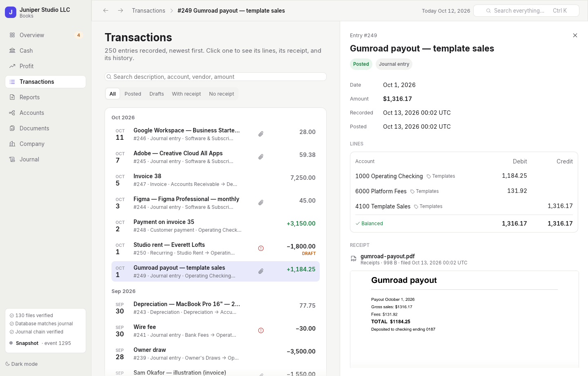Click the Posted status badge
Viewport: 588px width, 376px height.
point(361,64)
